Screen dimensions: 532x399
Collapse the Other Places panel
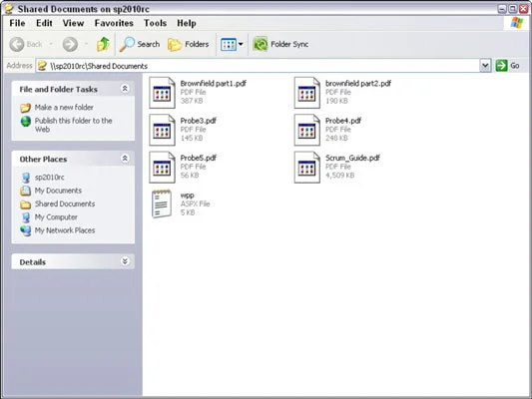tap(125, 159)
